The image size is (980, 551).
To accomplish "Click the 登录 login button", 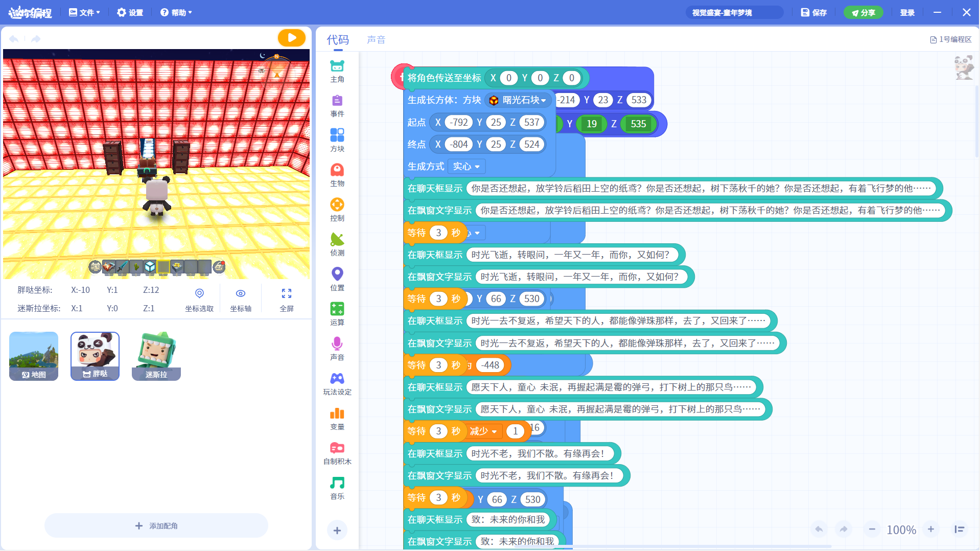I will click(x=907, y=12).
